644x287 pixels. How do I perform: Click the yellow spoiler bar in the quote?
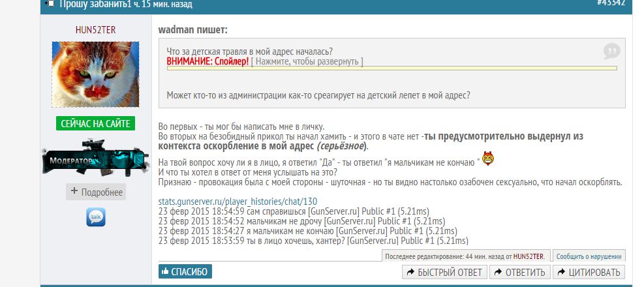click(391, 68)
